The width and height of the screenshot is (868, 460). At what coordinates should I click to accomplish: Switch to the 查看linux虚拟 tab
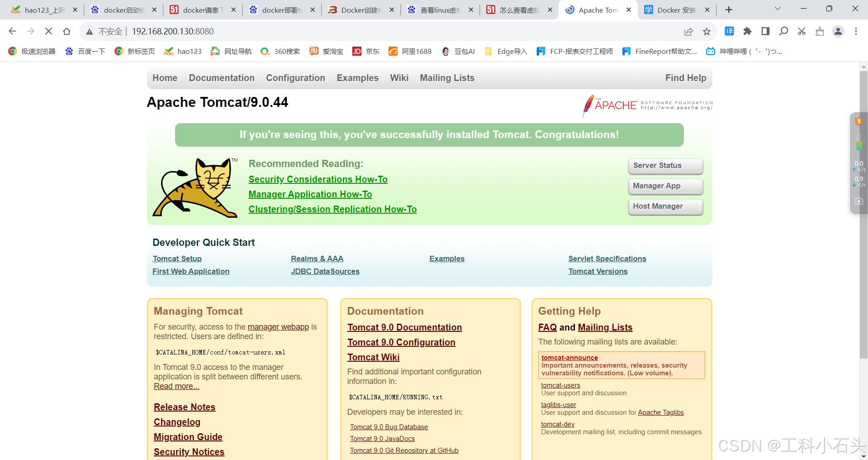pos(440,10)
